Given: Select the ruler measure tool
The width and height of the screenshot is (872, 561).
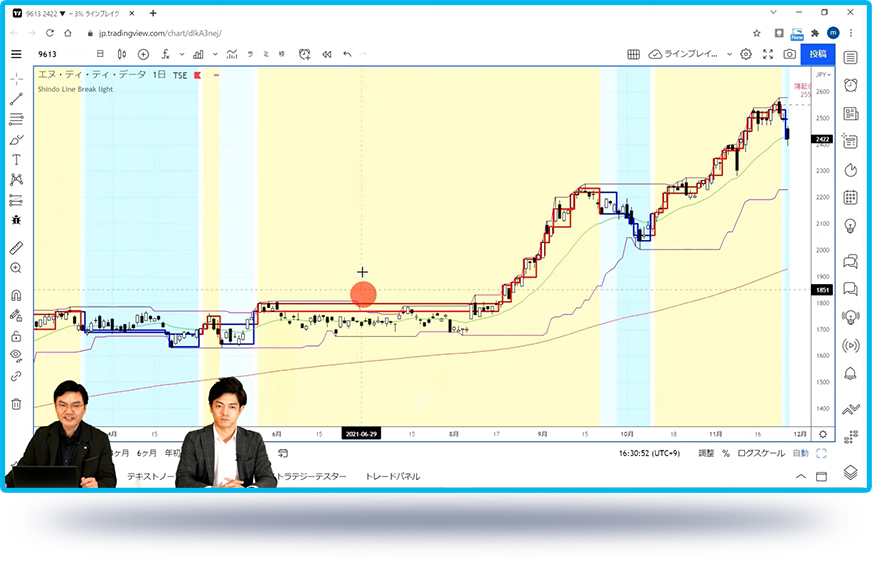Looking at the screenshot, I should pos(16,248).
